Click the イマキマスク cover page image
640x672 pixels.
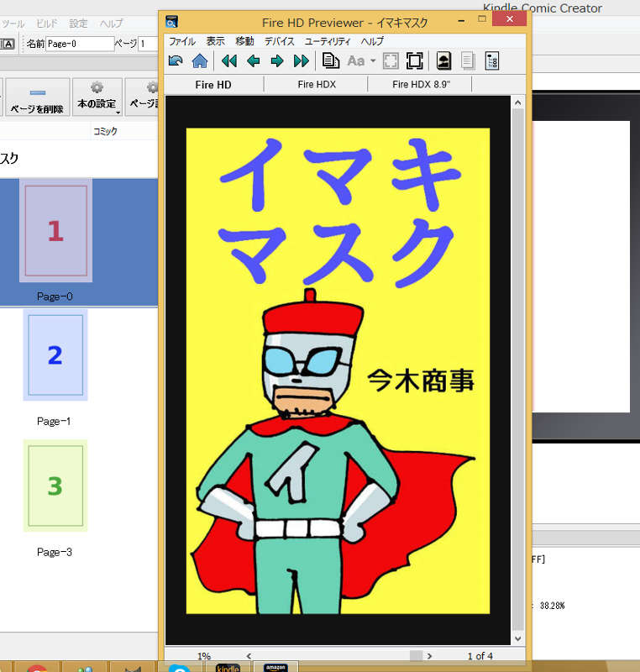(338, 370)
